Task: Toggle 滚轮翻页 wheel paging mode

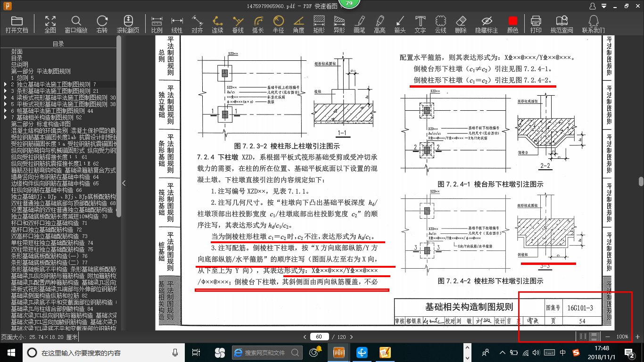Action: click(x=128, y=25)
